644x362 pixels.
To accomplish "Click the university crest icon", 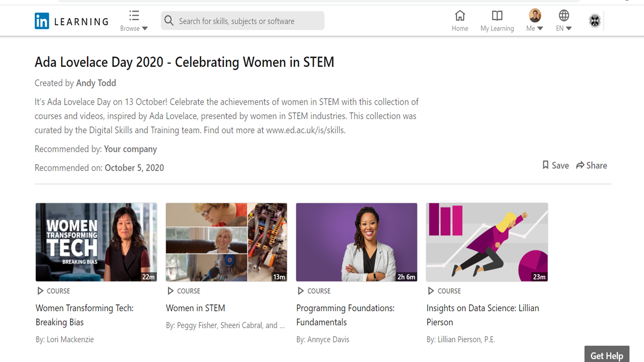I will tap(595, 21).
